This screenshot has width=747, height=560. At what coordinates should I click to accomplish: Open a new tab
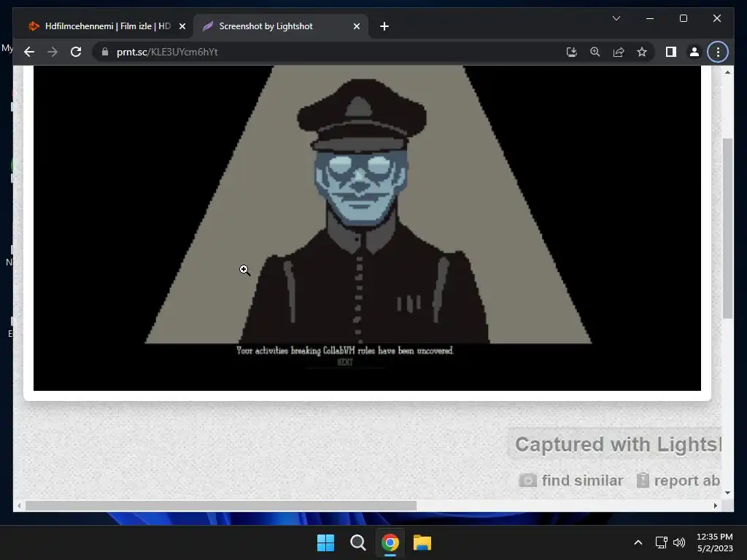384,26
